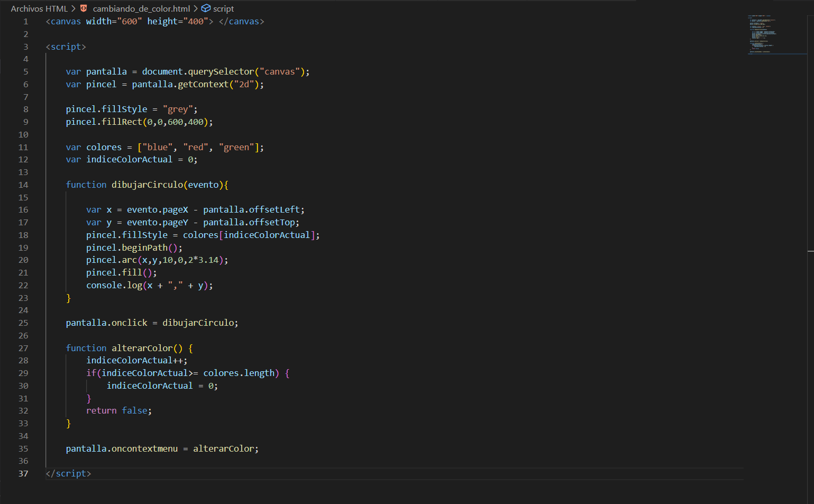Click the "red" string in colores array
The width and height of the screenshot is (814, 504).
tap(195, 148)
